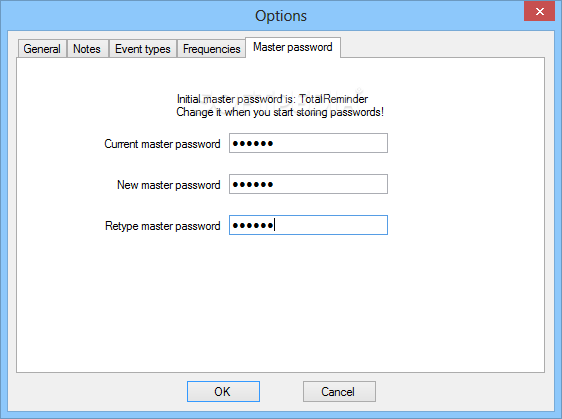
Task: Click blank space between OK and Cancel
Action: [281, 391]
